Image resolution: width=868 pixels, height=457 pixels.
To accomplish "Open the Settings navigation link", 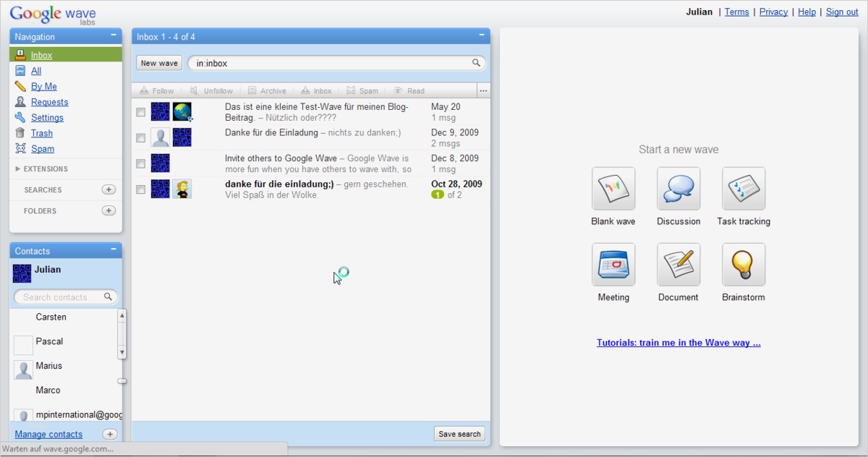I will coord(47,117).
